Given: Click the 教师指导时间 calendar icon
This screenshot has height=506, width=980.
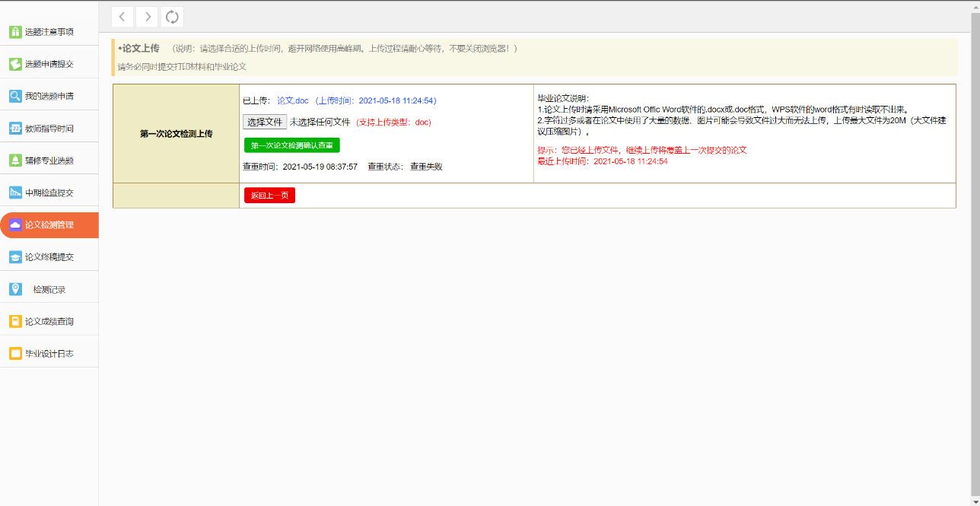Looking at the screenshot, I should [15, 128].
